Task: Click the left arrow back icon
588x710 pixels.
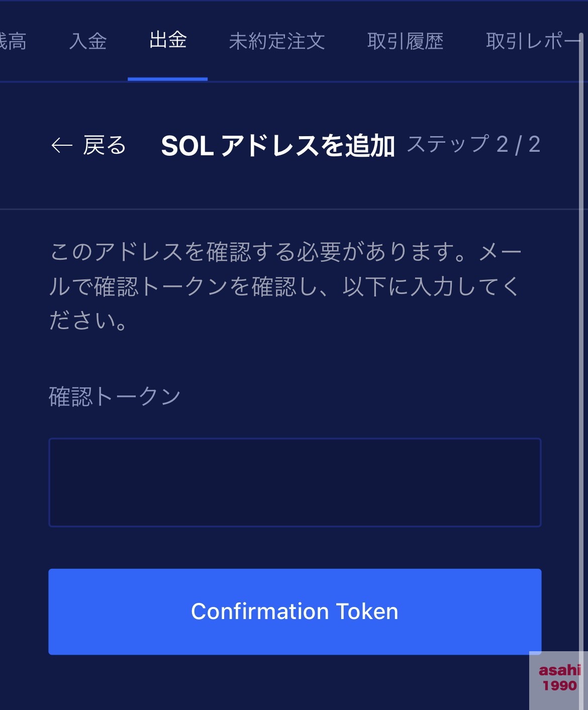Action: click(x=62, y=146)
